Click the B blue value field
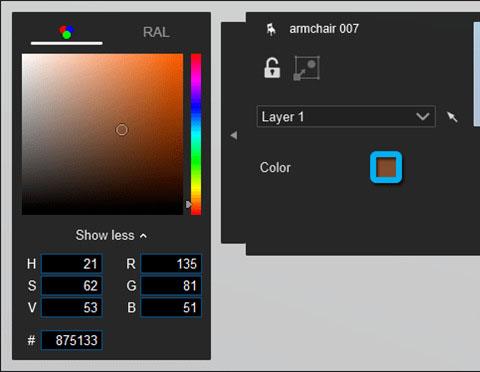Screen dimensions: 480x372 click(171, 307)
